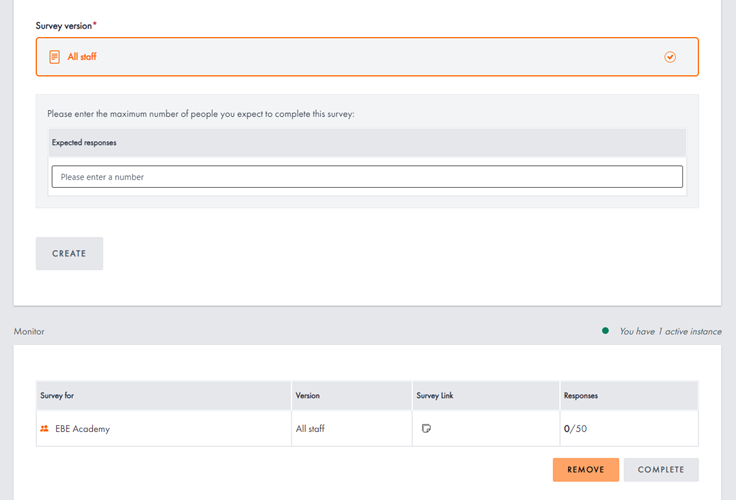Click the 0/50 responses count
Viewport: 736px width, 500px height.
pos(575,429)
